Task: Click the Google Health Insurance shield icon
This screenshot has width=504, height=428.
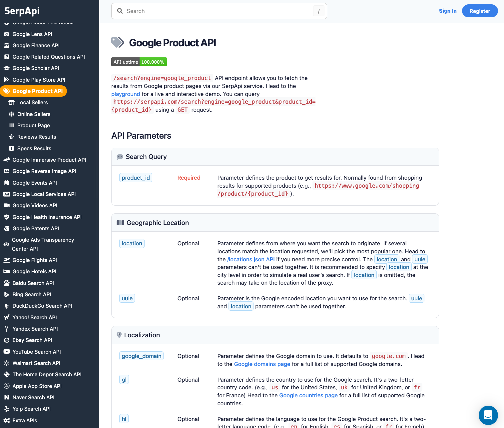Action: tap(7, 217)
